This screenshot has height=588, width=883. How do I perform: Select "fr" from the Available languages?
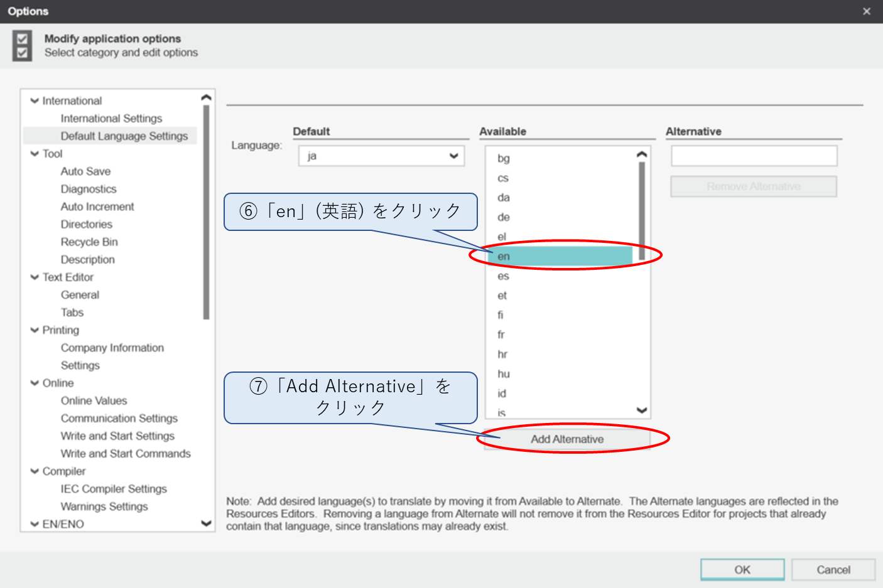tap(501, 334)
